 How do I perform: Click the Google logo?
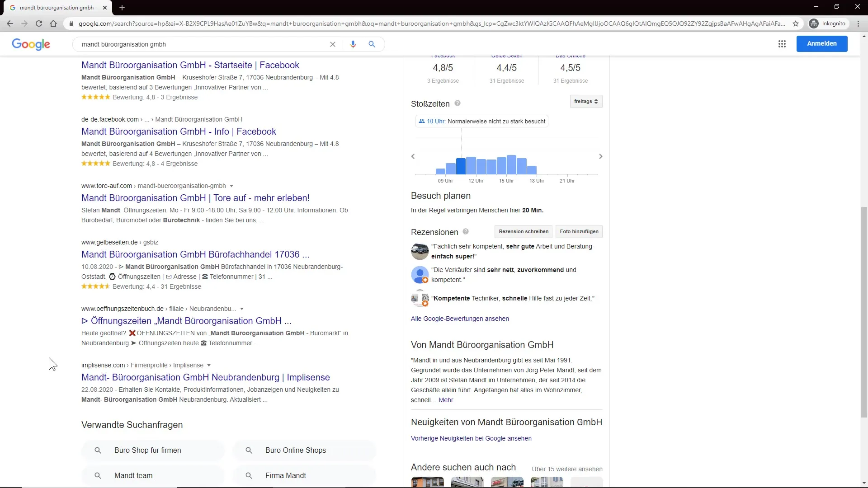click(31, 44)
